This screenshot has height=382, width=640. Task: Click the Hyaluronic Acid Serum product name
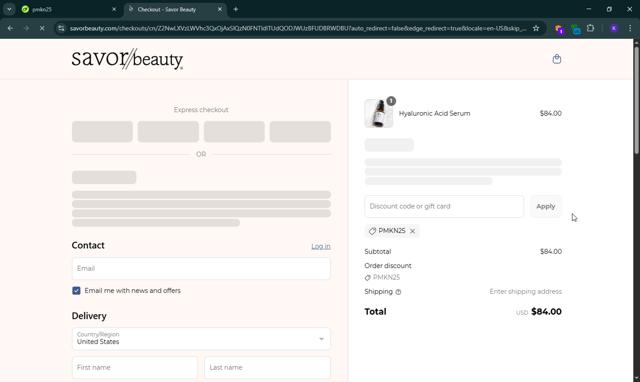[x=434, y=113]
